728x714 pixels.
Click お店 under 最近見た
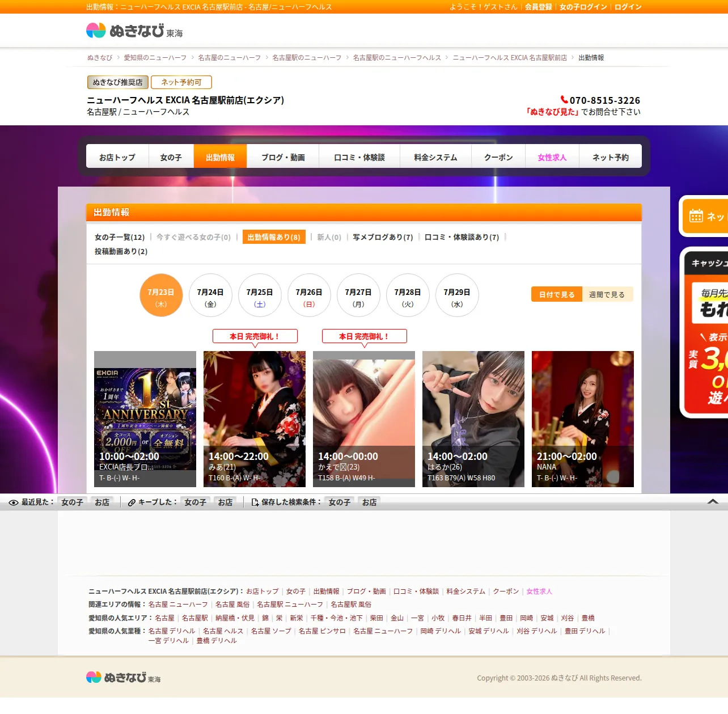click(103, 502)
